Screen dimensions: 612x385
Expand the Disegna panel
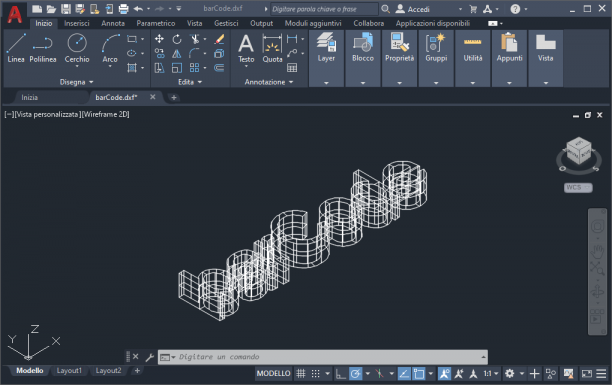tap(76, 82)
